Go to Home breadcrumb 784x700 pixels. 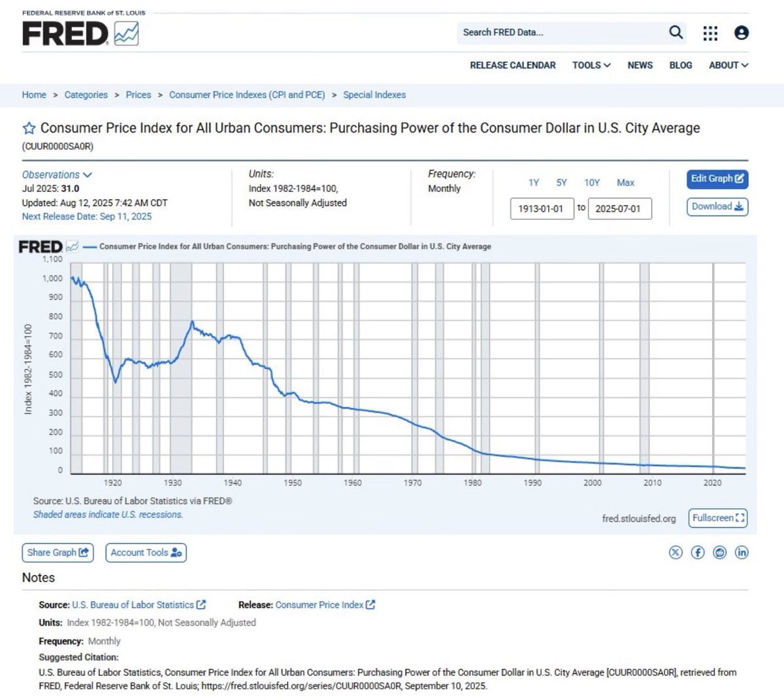point(34,95)
